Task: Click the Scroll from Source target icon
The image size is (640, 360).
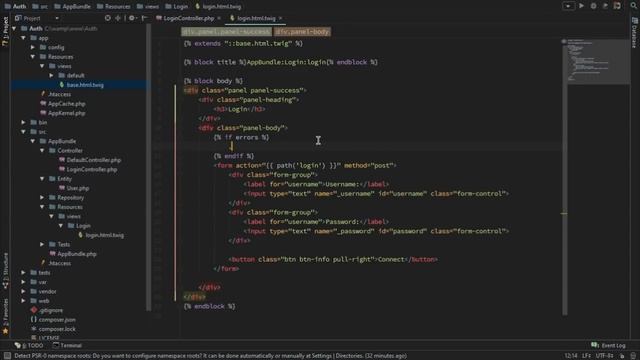Action: pos(108,18)
